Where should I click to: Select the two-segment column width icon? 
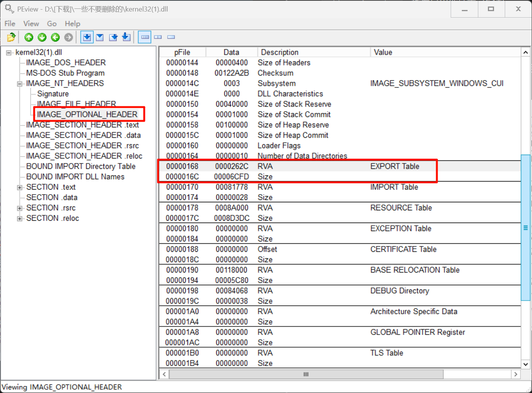click(158, 37)
